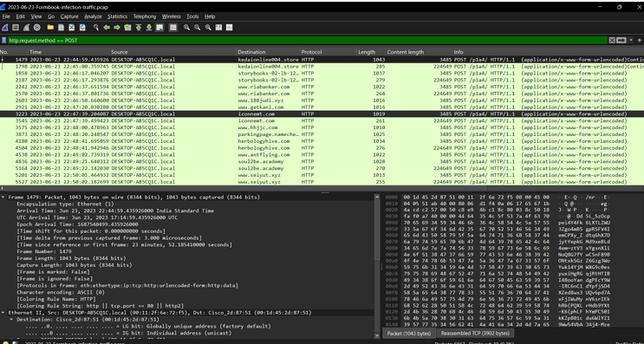Viewport: 644px width, 344px height.
Task: Open the Telephony menu
Action: click(145, 16)
